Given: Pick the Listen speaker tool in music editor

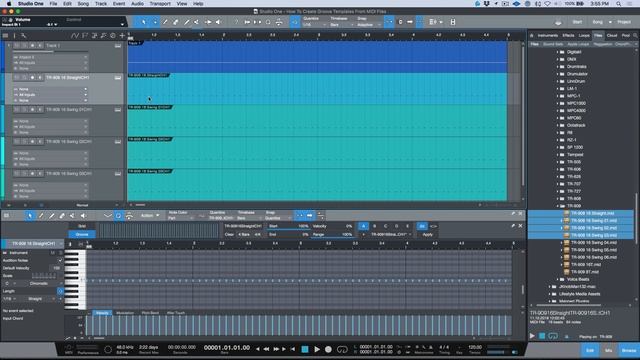Looking at the screenshot, I should coord(83,216).
